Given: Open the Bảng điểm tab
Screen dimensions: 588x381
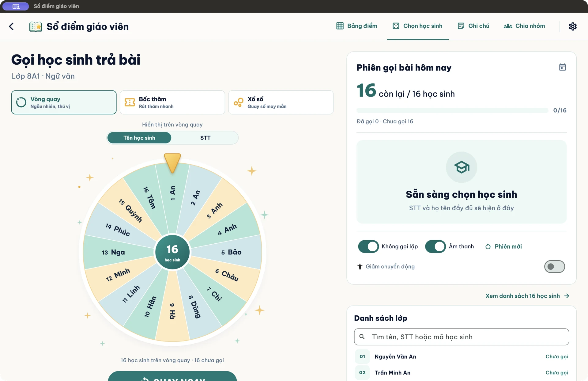Looking at the screenshot, I should tap(356, 26).
